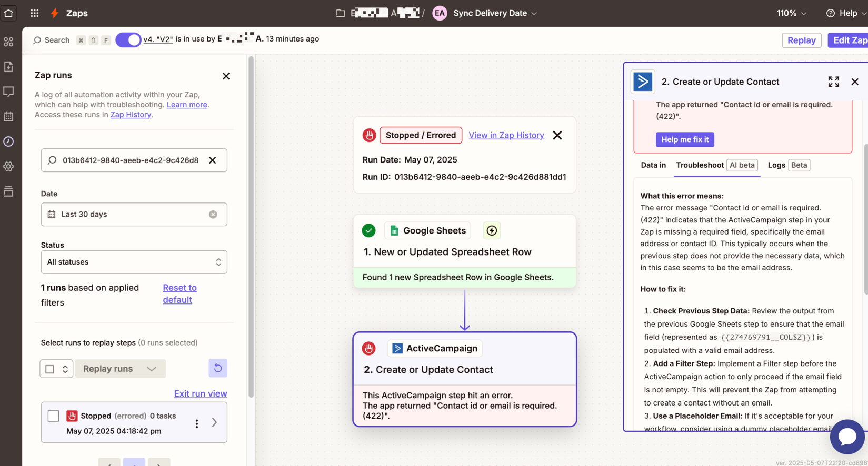Click the refresh runs icon button
This screenshot has height=466, width=868.
pyautogui.click(x=218, y=368)
